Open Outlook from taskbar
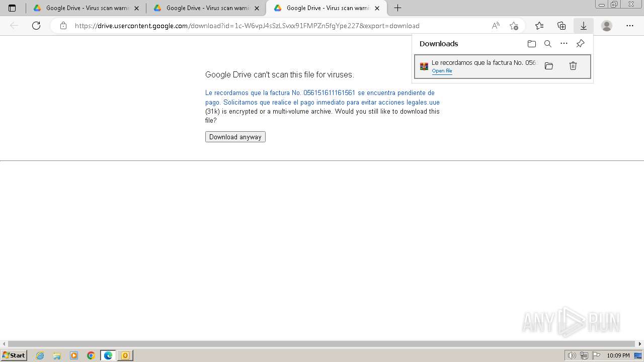Viewport: 644px width, 362px height. pyautogui.click(x=125, y=355)
